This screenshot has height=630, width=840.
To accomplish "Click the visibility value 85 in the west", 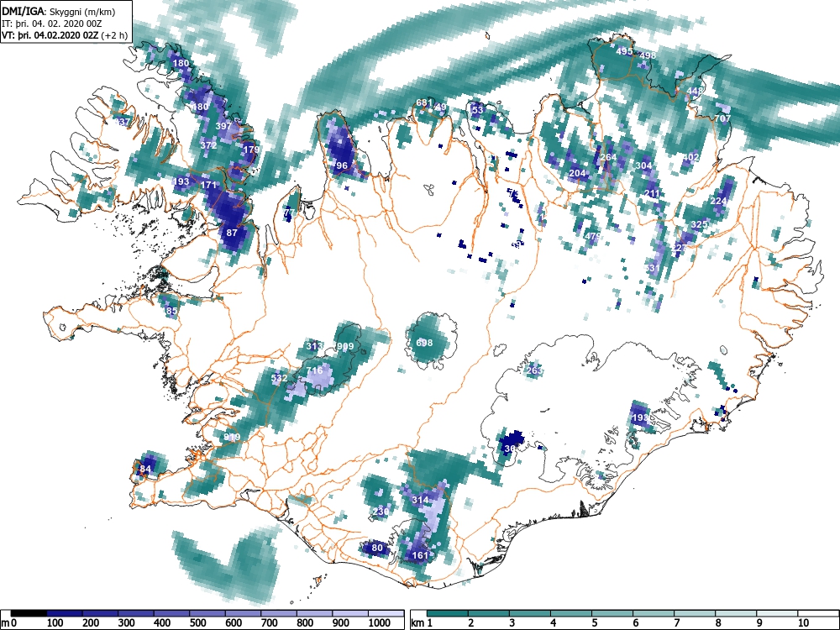I will coord(171,311).
